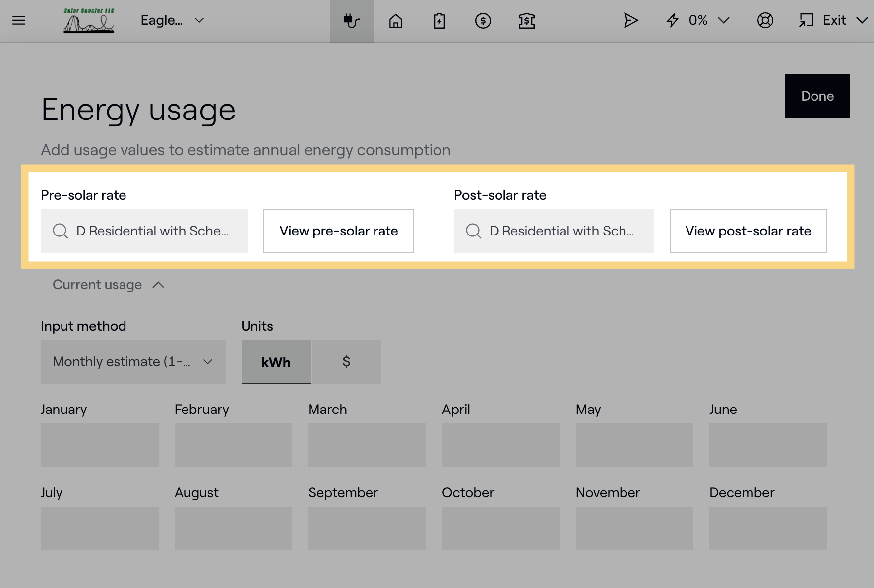Viewport: 874px width, 588px height.
Task: Open the dollar pricing icon tab
Action: (x=483, y=21)
